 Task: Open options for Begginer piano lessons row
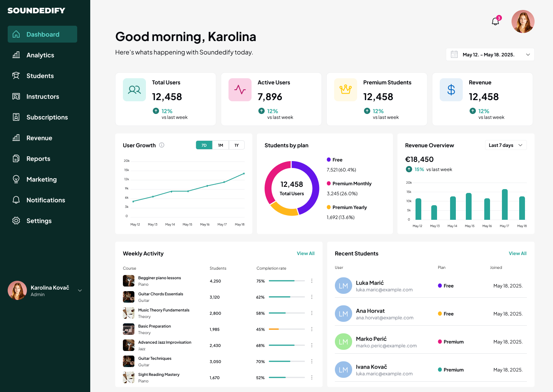pos(312,281)
